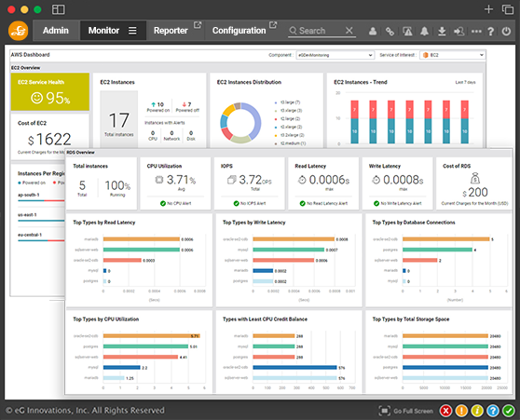Open the Configuration tab
This screenshot has height=420, width=520.
[239, 31]
